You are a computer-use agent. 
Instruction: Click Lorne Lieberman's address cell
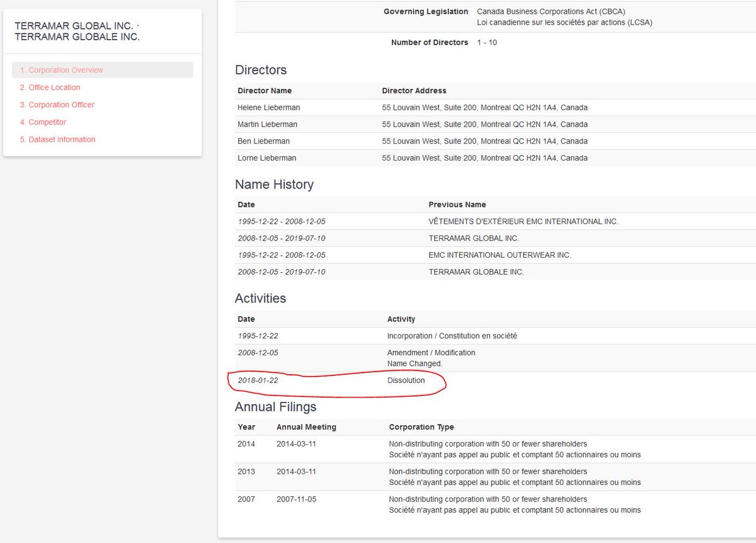pyautogui.click(x=484, y=157)
